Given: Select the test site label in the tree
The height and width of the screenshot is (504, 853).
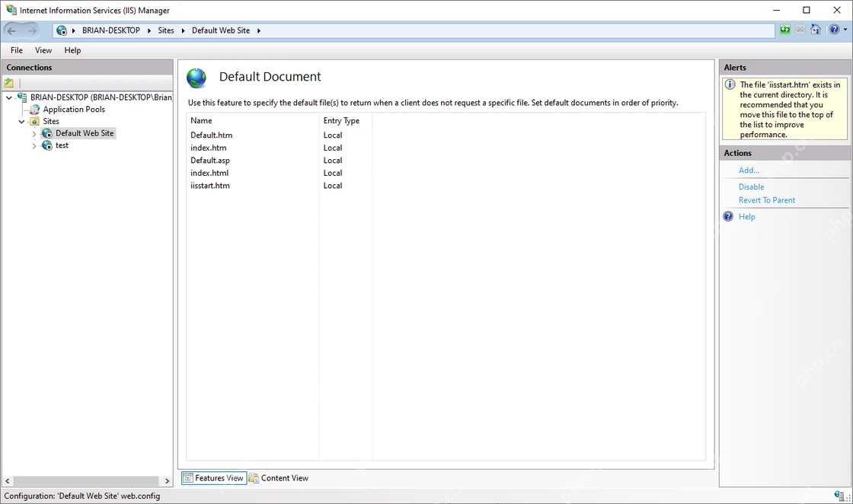Looking at the screenshot, I should [x=62, y=145].
